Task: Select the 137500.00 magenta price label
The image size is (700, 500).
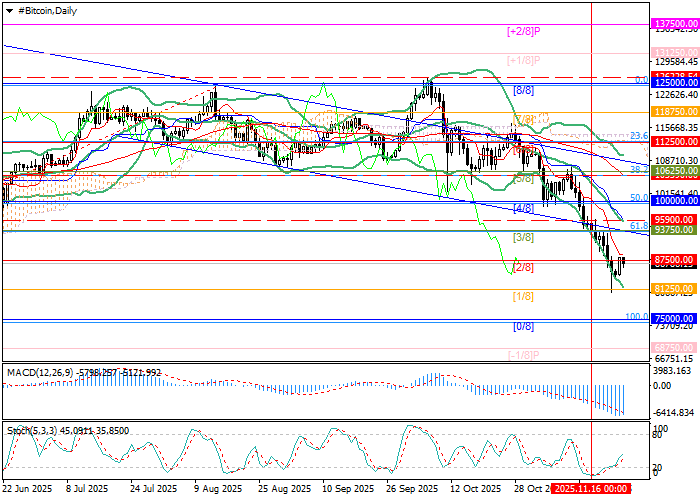Action: click(674, 22)
